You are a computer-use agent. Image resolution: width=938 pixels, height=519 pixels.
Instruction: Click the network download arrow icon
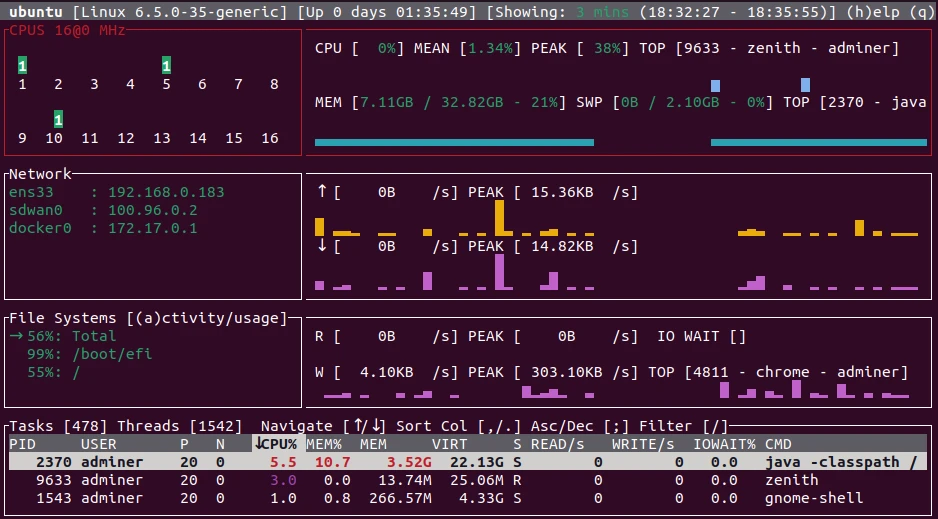pos(322,246)
